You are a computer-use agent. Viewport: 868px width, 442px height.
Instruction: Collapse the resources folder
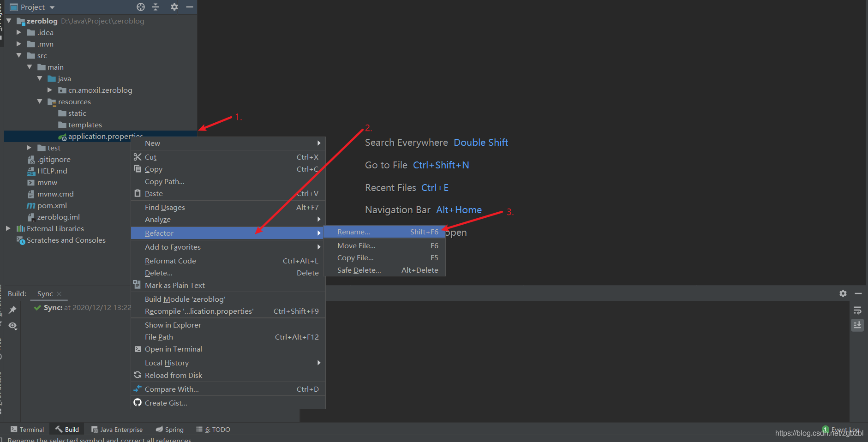pyautogui.click(x=40, y=102)
